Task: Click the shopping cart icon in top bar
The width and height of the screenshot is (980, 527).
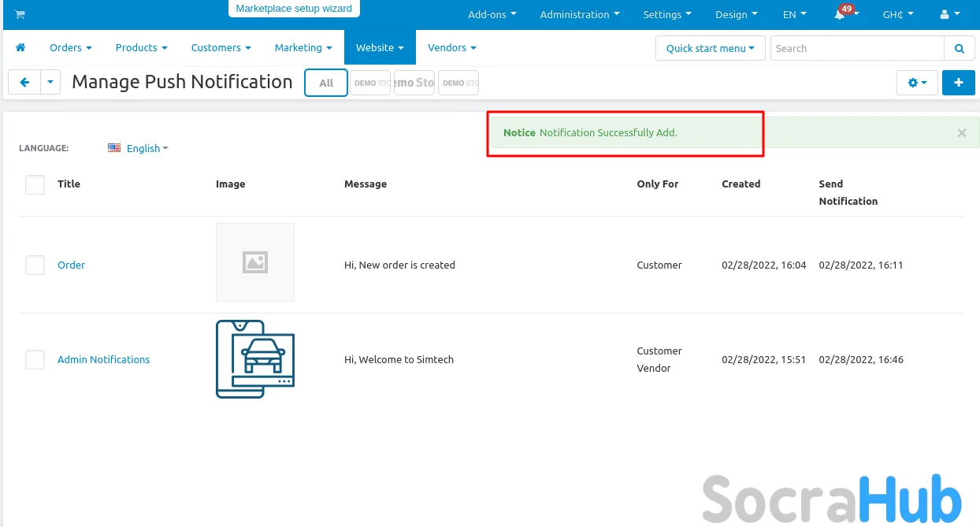Action: (20, 15)
